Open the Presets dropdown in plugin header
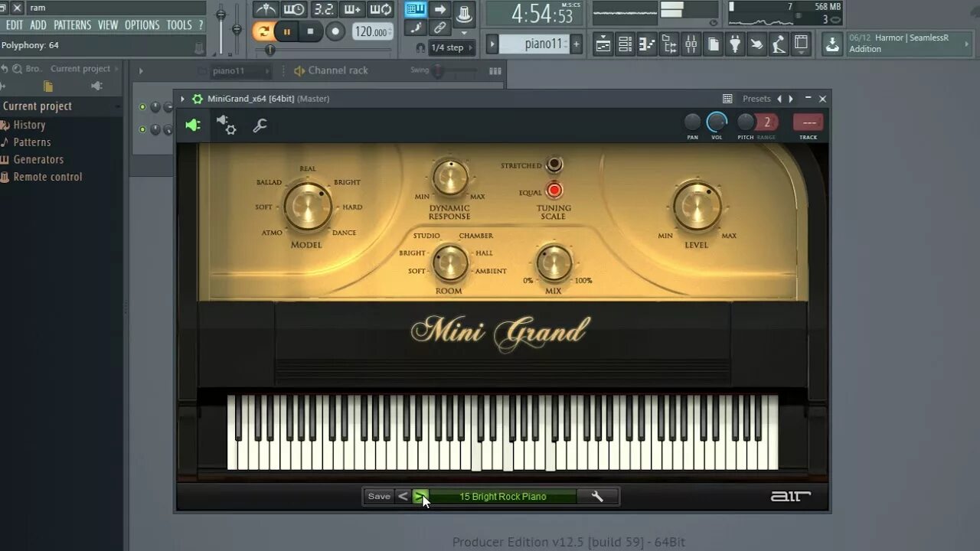 756,99
